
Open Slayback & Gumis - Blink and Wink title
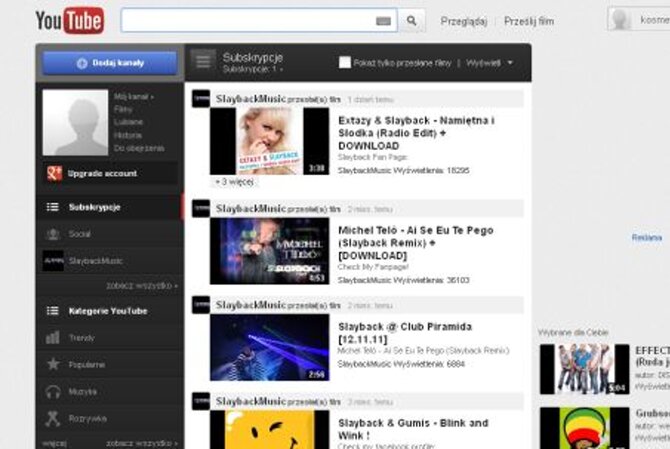[x=413, y=429]
